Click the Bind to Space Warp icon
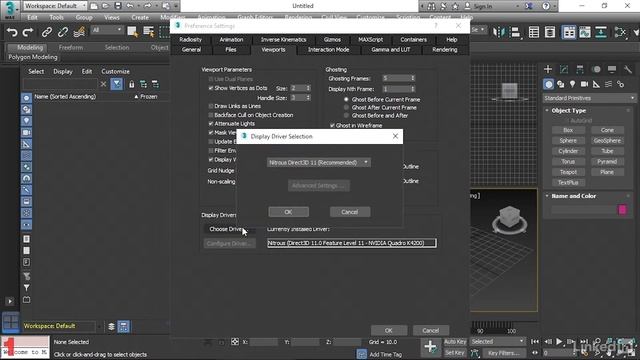The width and height of the screenshot is (640, 360). click(x=79, y=32)
